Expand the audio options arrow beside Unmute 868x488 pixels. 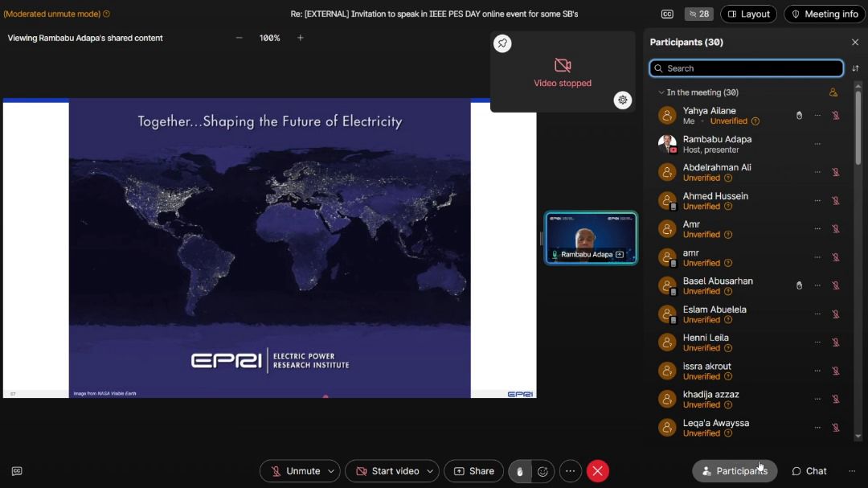tap(331, 471)
